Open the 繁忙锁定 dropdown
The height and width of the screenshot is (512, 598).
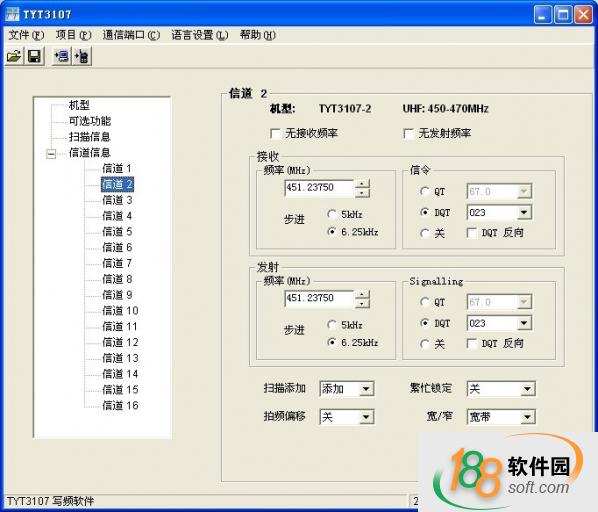(527, 389)
